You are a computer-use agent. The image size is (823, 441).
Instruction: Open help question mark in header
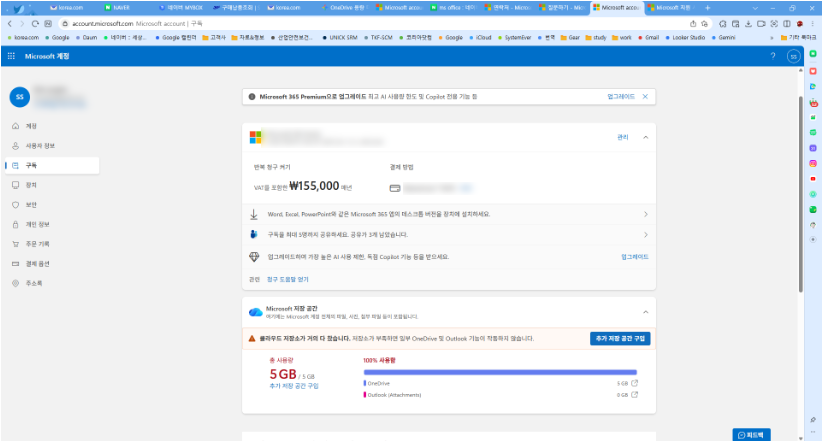[x=773, y=56]
